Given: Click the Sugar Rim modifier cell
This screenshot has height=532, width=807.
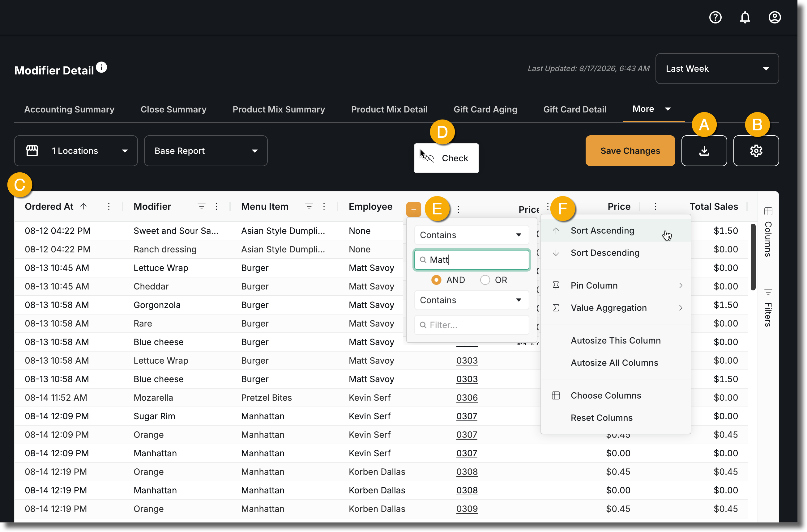Looking at the screenshot, I should [x=154, y=416].
